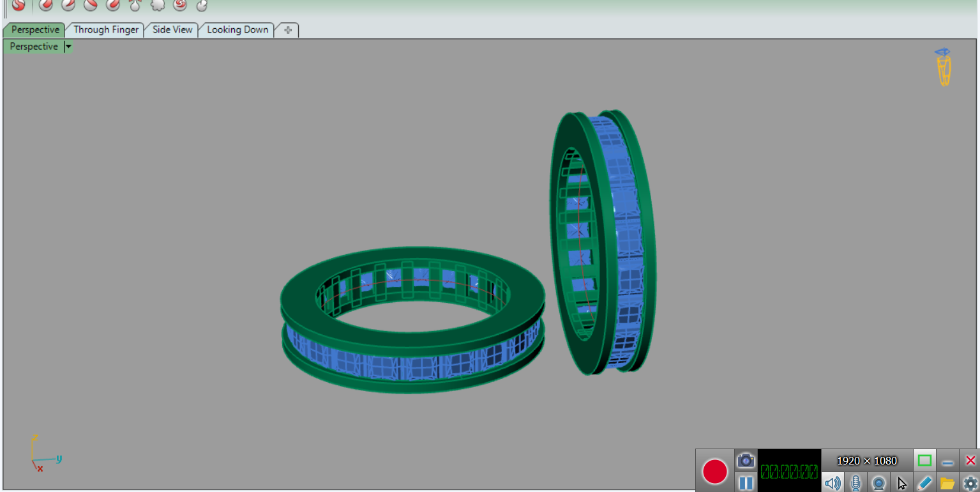Switch to the Through Finger tab
The height and width of the screenshot is (492, 980).
(x=105, y=29)
